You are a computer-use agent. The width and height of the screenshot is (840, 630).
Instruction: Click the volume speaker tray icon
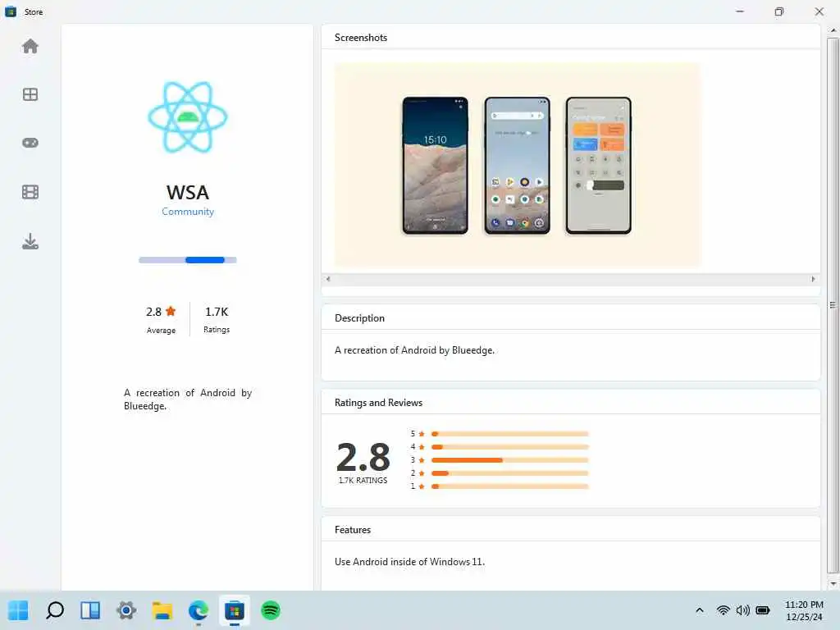click(x=743, y=610)
